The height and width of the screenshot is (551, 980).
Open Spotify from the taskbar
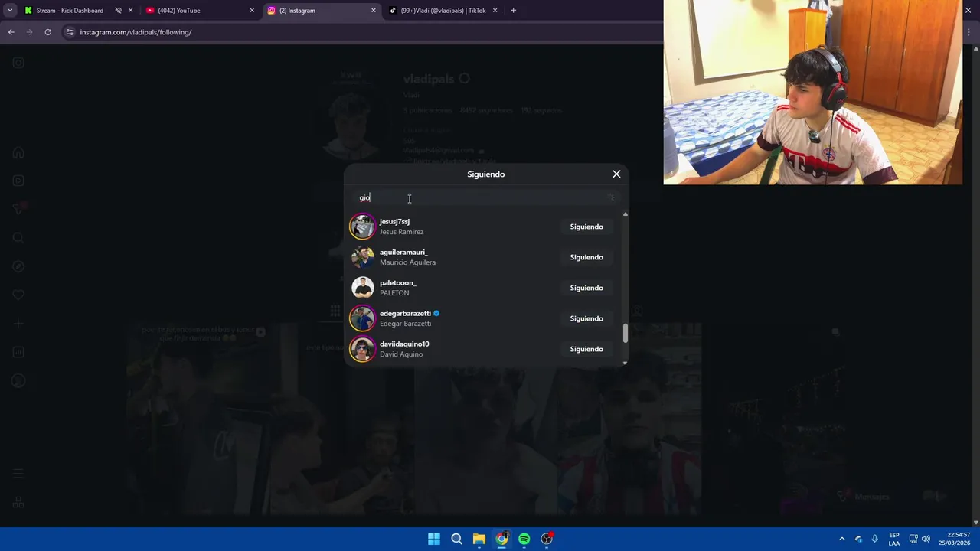coord(524,539)
